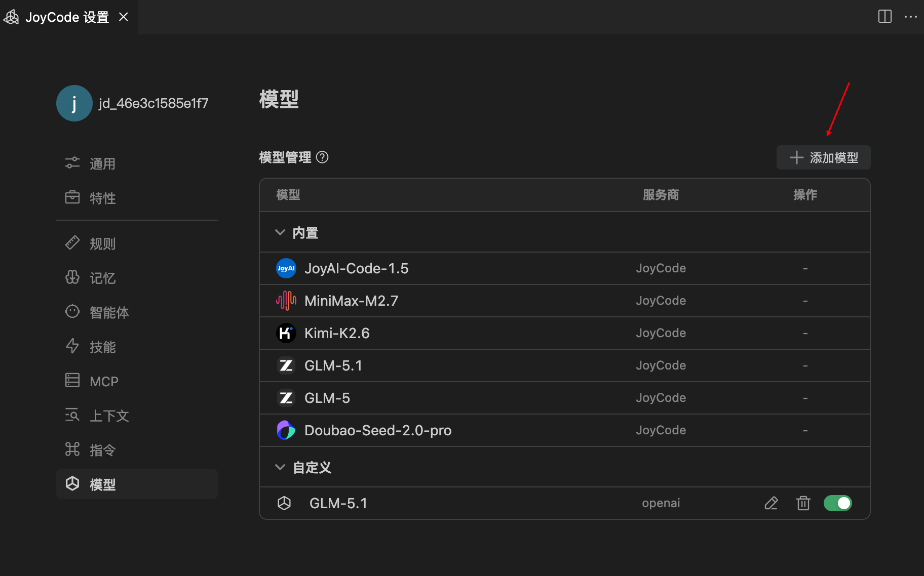Click the username jd_46e3c1585e1f7

tap(153, 103)
